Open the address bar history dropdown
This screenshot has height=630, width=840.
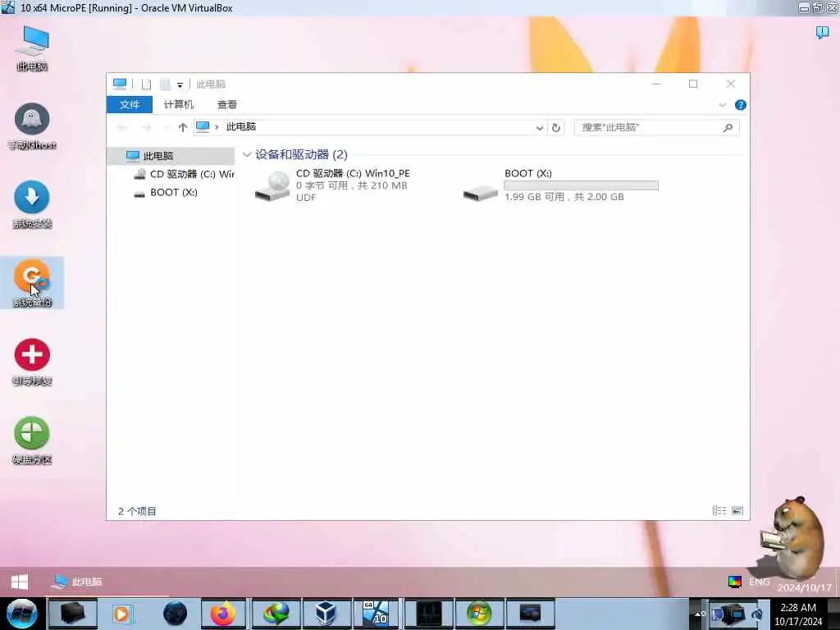coord(540,127)
